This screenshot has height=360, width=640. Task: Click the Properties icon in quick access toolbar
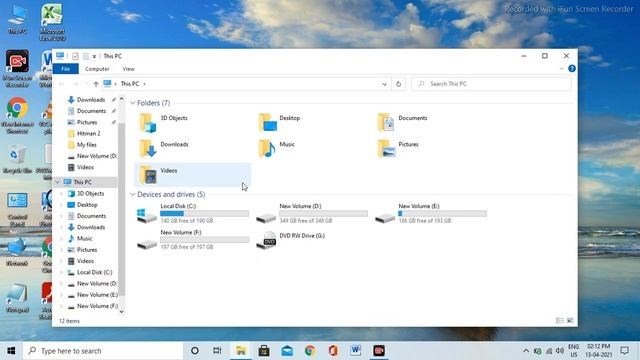coord(76,56)
